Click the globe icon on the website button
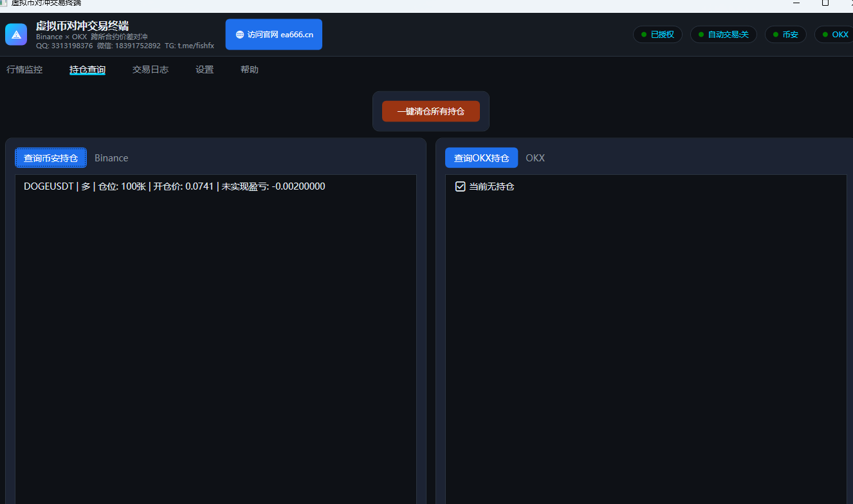 (240, 35)
